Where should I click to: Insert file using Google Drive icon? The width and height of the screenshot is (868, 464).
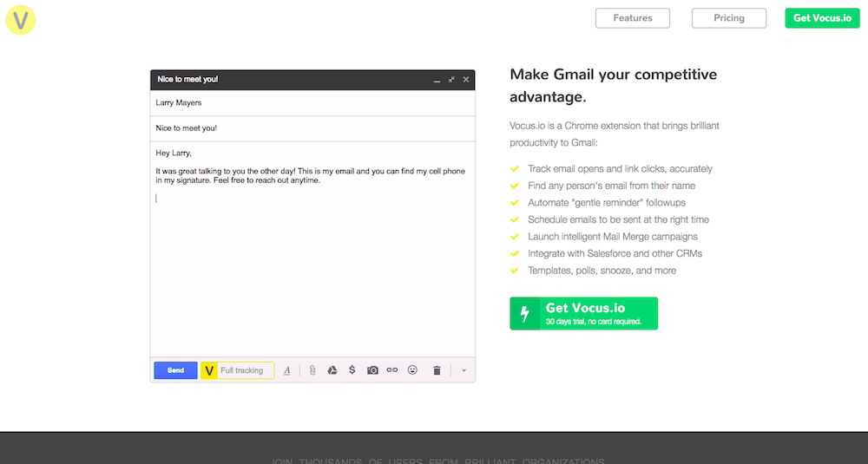(332, 370)
